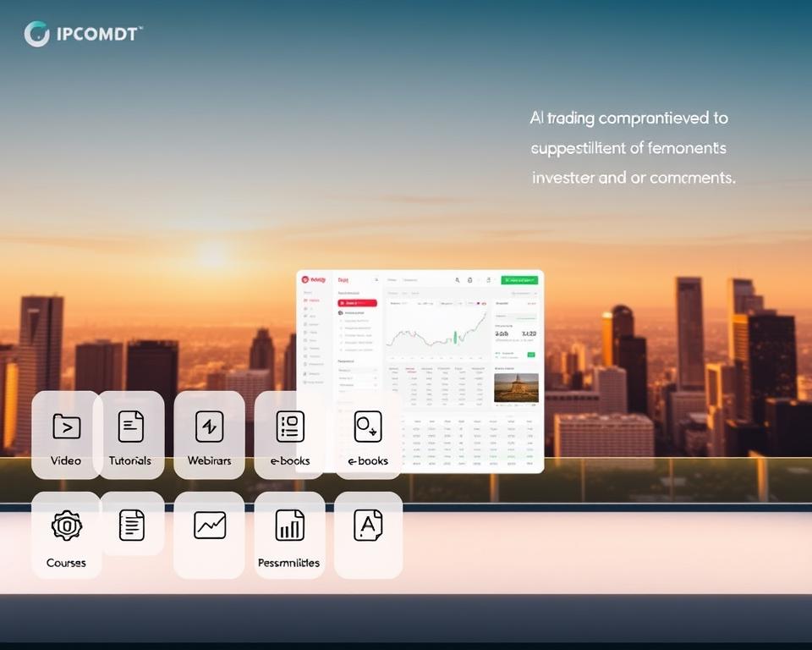This screenshot has height=650, width=812.
Task: Click the second e-books magnifier icon
Action: pos(368,426)
